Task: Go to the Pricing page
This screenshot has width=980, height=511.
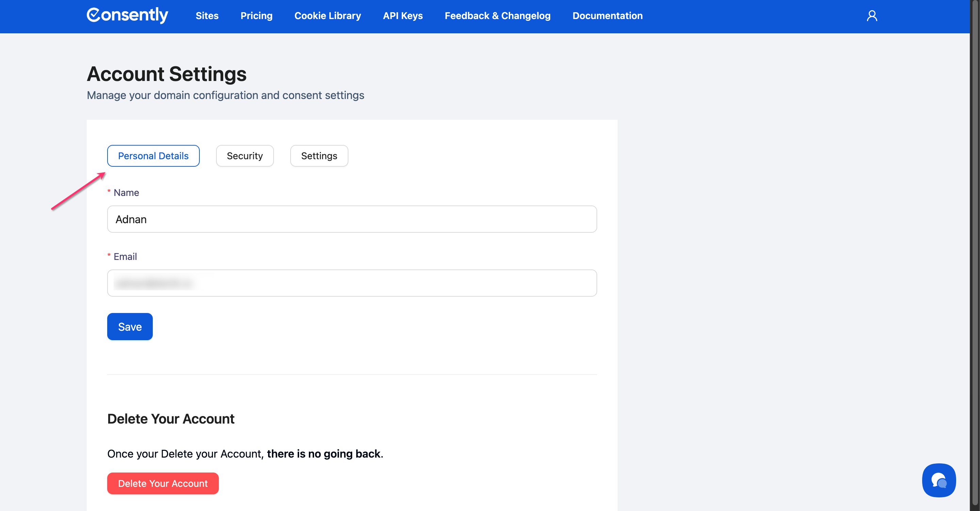Action: point(256,16)
